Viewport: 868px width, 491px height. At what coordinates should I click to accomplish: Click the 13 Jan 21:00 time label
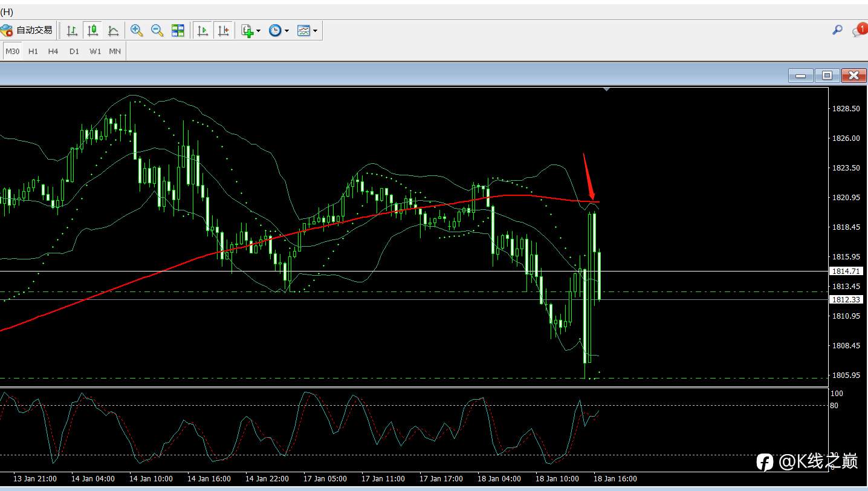[x=35, y=479]
